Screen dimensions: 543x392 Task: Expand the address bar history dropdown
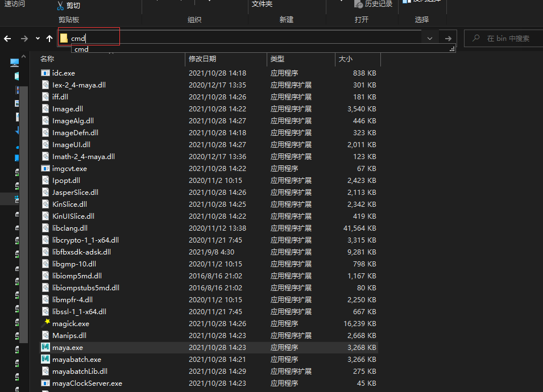coord(430,39)
